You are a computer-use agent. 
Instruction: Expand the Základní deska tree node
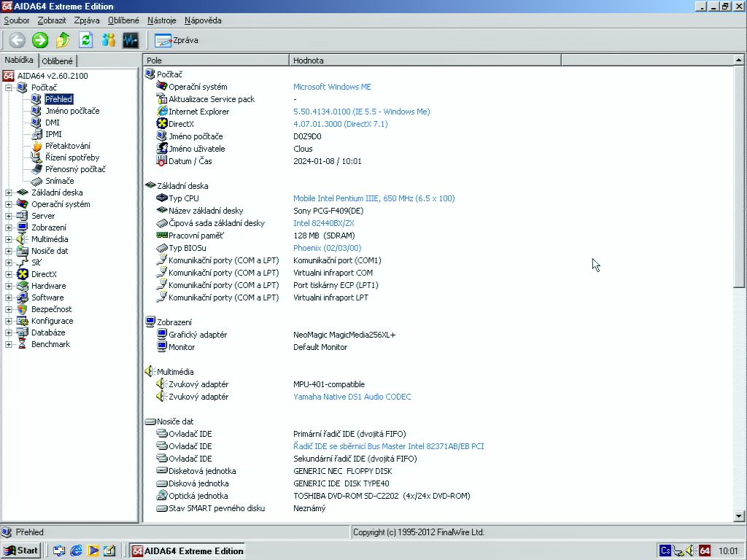9,192
